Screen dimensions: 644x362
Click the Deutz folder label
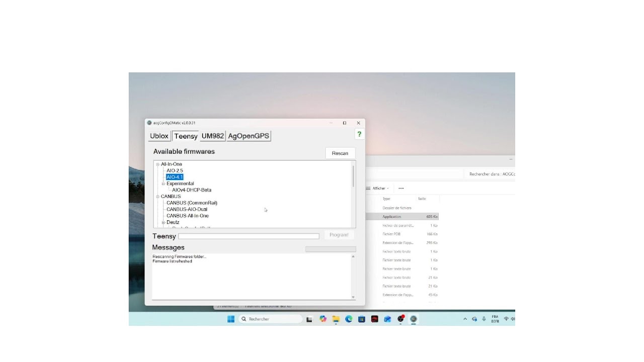(173, 222)
